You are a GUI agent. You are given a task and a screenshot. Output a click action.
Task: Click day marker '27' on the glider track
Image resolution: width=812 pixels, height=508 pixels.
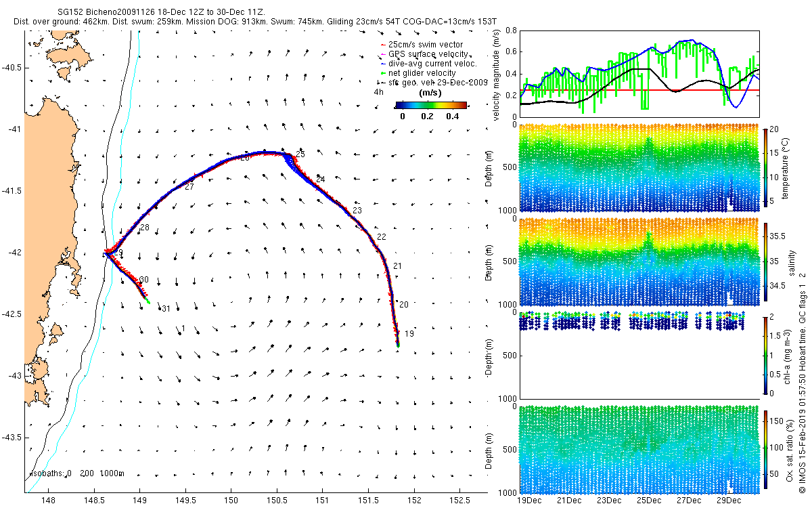189,187
